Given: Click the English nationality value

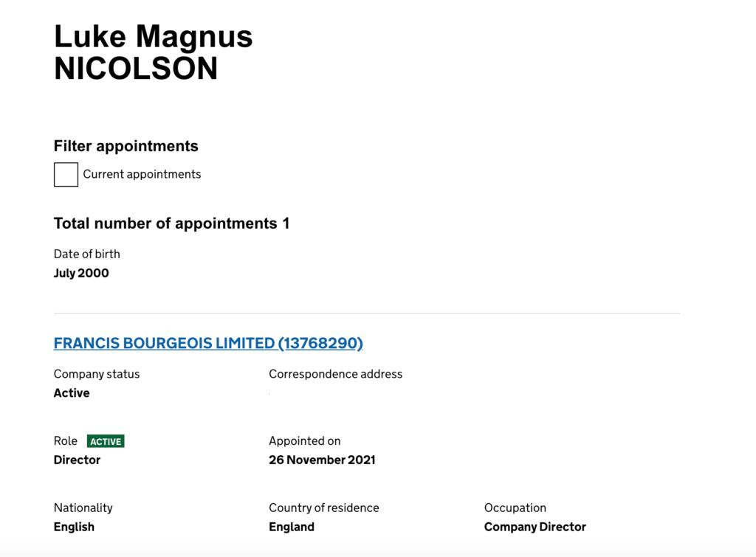Looking at the screenshot, I should 74,527.
